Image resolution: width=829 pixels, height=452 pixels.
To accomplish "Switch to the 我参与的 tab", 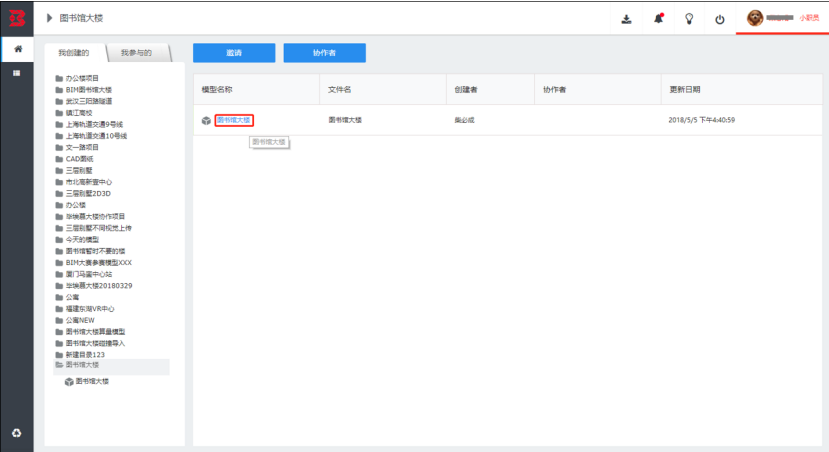I will 136,53.
